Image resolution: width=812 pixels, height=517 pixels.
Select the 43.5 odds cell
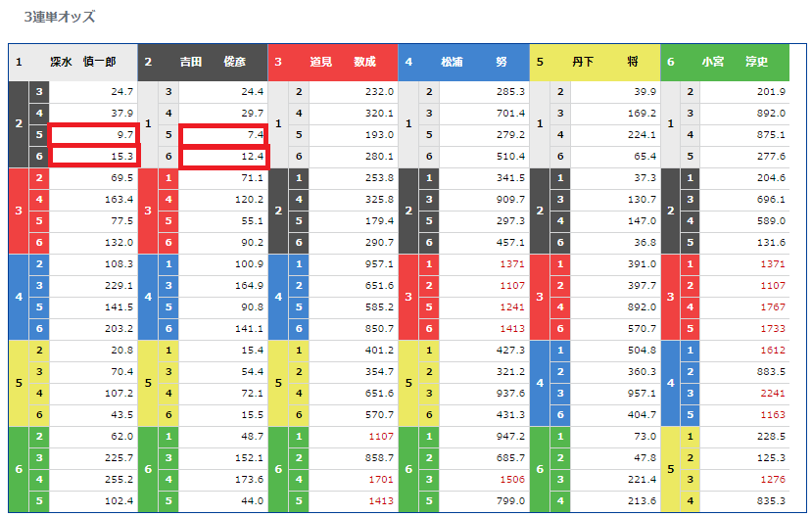(x=93, y=415)
